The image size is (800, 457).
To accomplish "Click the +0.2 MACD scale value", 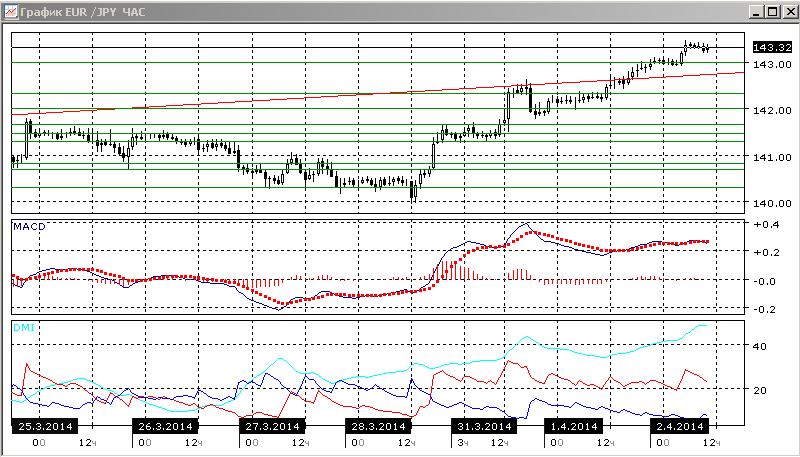I will [x=766, y=252].
